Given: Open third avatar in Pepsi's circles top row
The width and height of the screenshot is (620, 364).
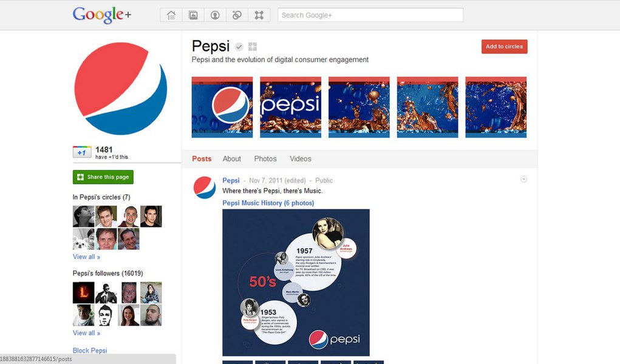Looking at the screenshot, I should (129, 216).
